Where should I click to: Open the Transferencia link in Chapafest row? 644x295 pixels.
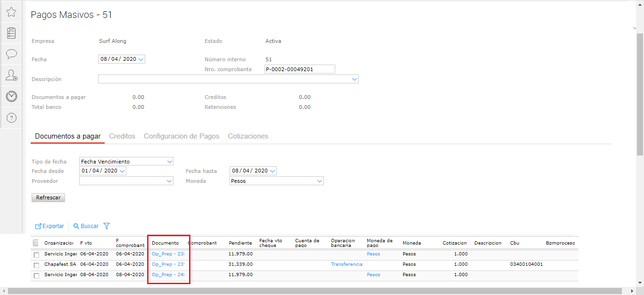coord(347,264)
